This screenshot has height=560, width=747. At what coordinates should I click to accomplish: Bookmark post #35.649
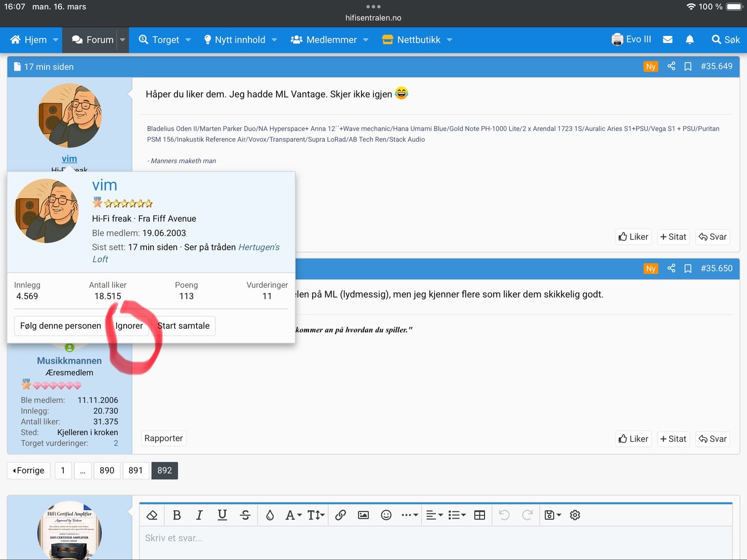point(688,66)
